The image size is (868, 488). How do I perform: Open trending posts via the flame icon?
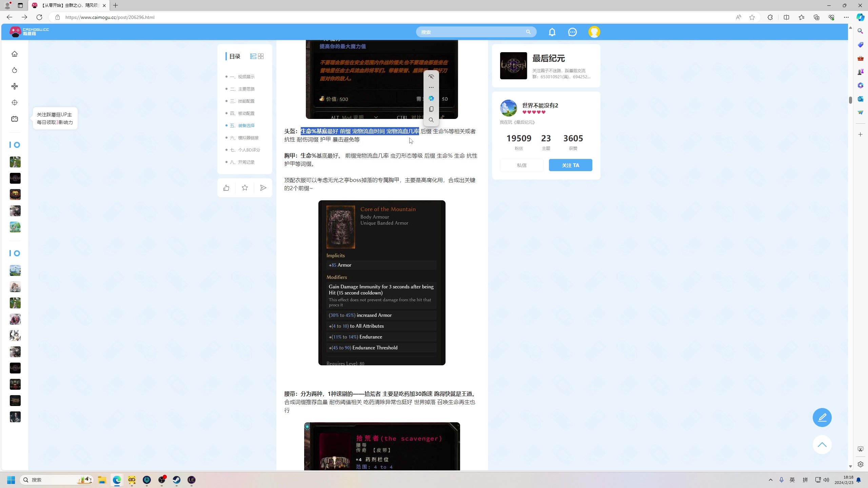15,70
